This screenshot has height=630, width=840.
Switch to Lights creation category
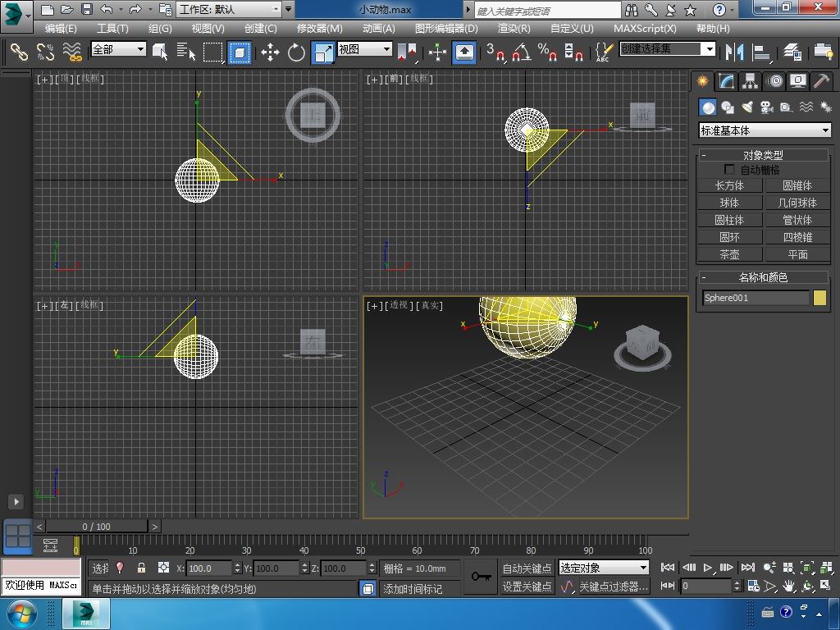747,107
